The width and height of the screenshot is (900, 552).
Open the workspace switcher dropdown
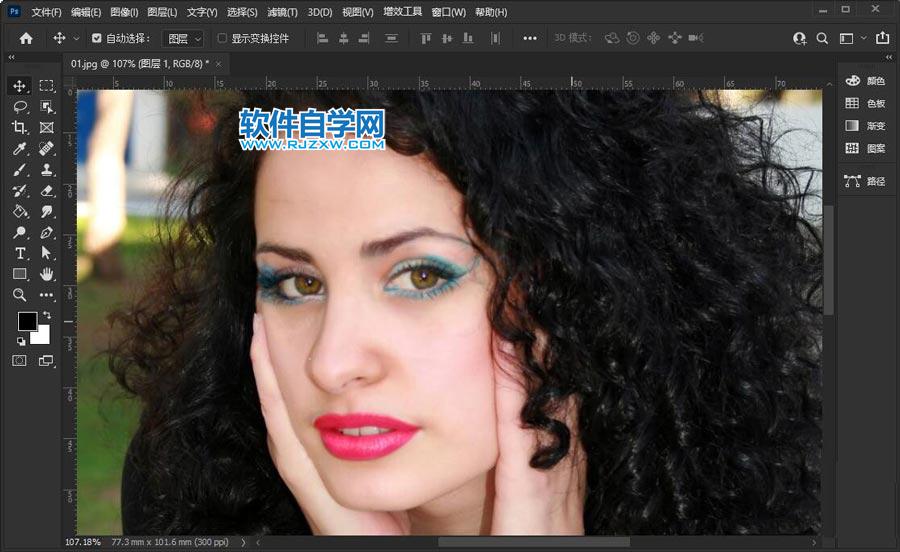click(851, 38)
